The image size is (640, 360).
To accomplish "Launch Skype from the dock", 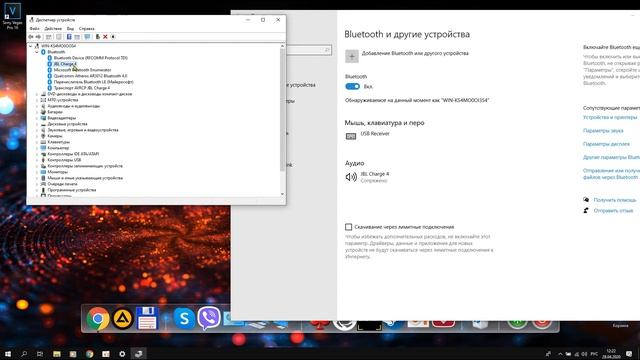I will [184, 318].
